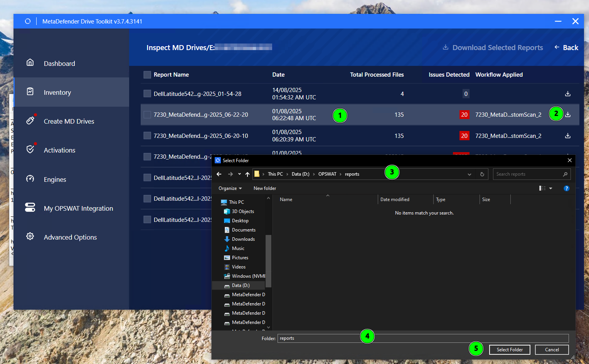
Task: Check the DellLatitude542...g-2025_01-54-28 report checkbox
Action: [x=147, y=94]
